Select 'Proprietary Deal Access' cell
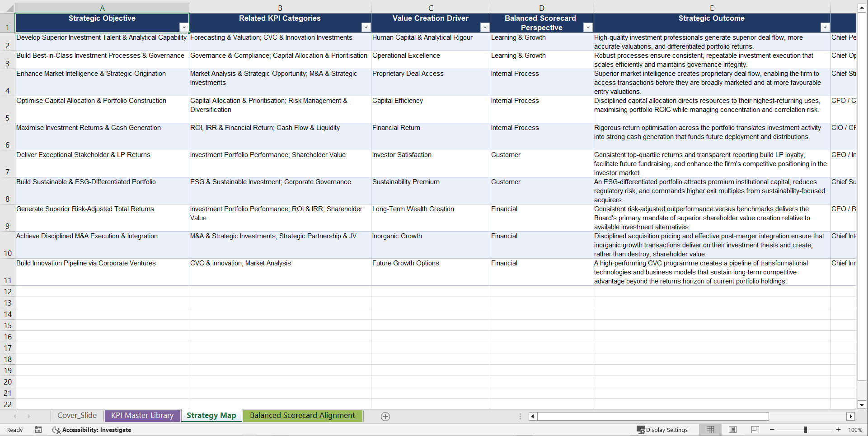The width and height of the screenshot is (868, 436). click(x=431, y=83)
